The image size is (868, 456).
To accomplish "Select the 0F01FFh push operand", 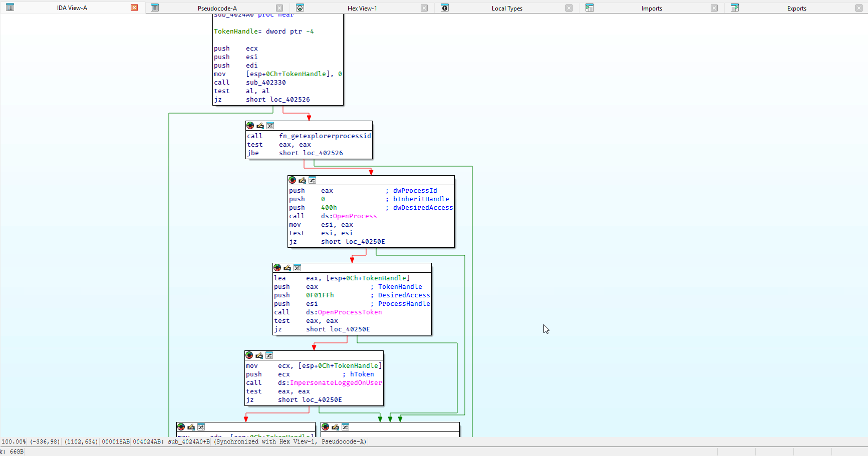I will pyautogui.click(x=320, y=295).
